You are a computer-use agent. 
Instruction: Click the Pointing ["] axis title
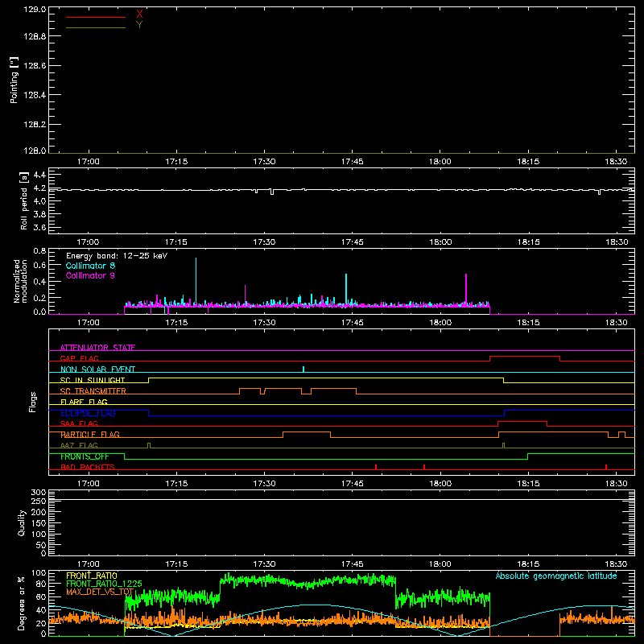[x=14, y=80]
